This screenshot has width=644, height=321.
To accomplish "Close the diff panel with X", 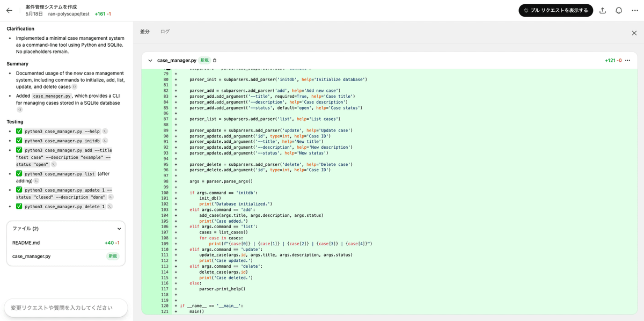I will (634, 33).
